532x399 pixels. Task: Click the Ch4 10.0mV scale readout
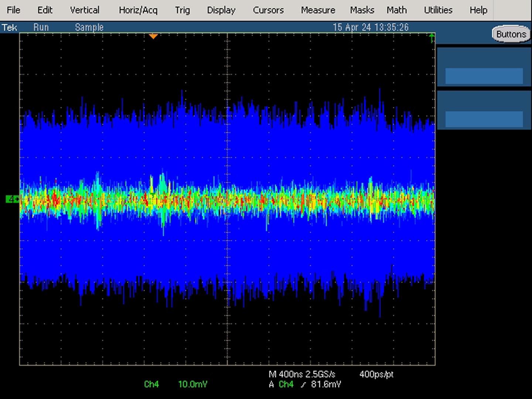coord(176,384)
